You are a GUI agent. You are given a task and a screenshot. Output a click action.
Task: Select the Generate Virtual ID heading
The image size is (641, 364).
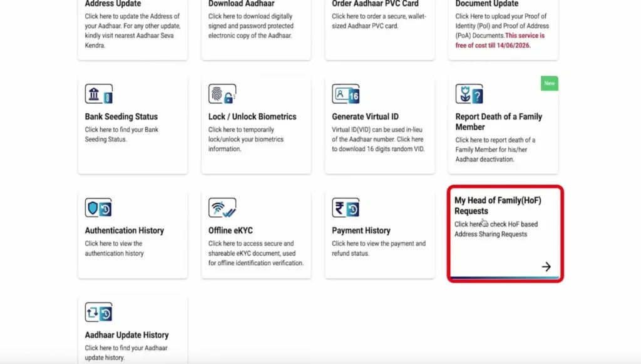tap(365, 117)
